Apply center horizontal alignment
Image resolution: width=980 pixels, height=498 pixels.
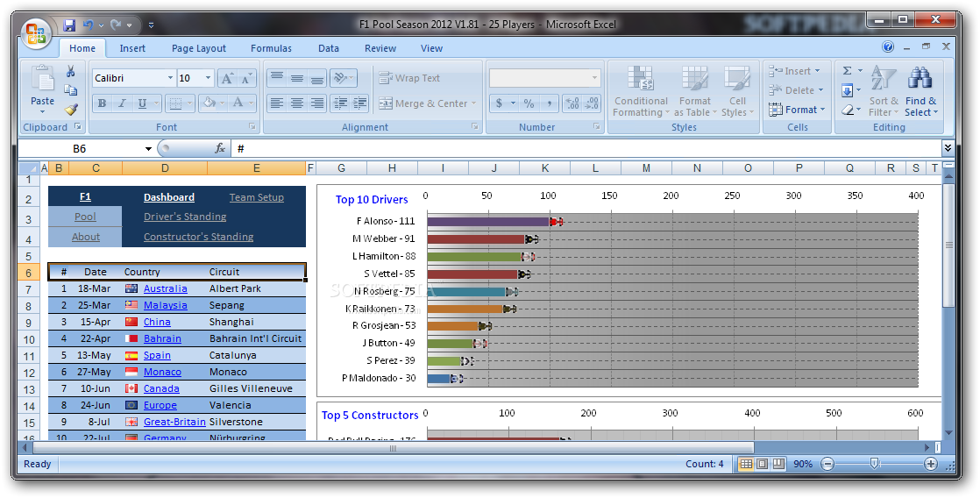[297, 103]
